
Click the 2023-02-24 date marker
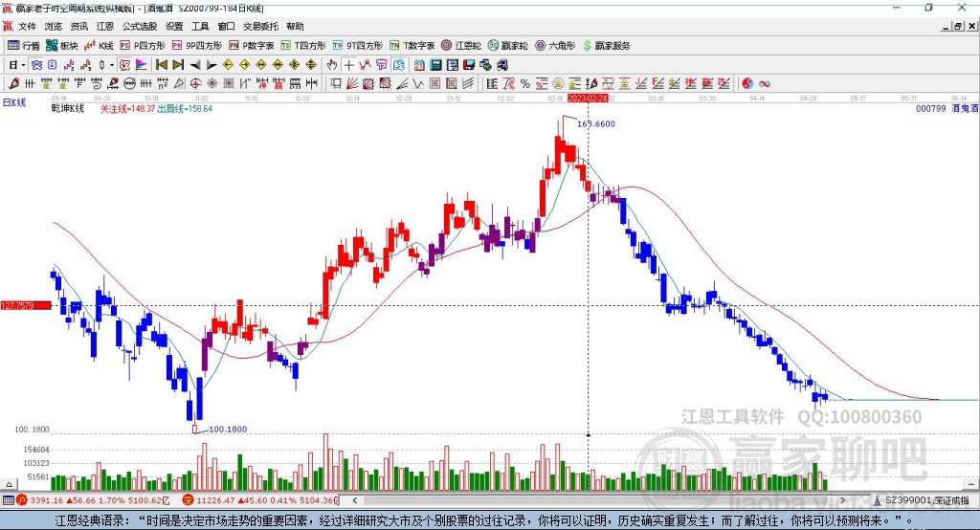tap(588, 99)
